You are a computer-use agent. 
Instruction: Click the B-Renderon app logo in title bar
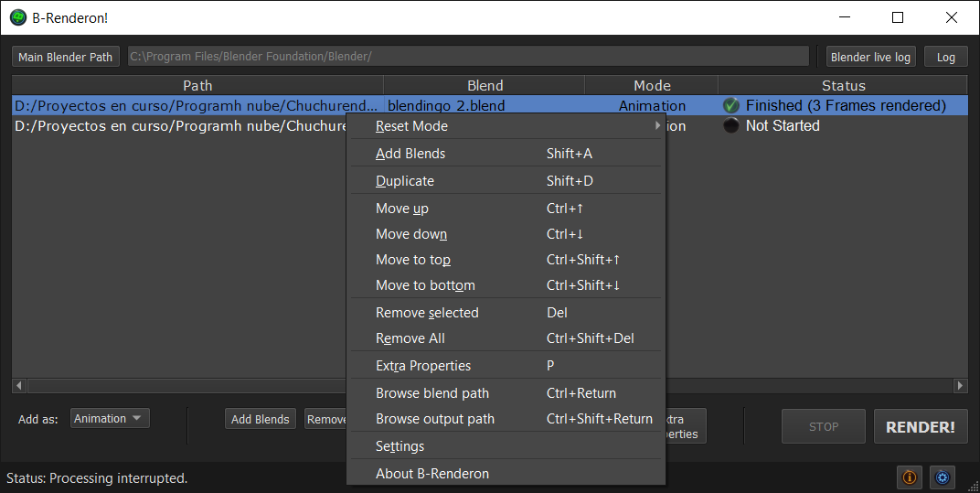(x=18, y=17)
